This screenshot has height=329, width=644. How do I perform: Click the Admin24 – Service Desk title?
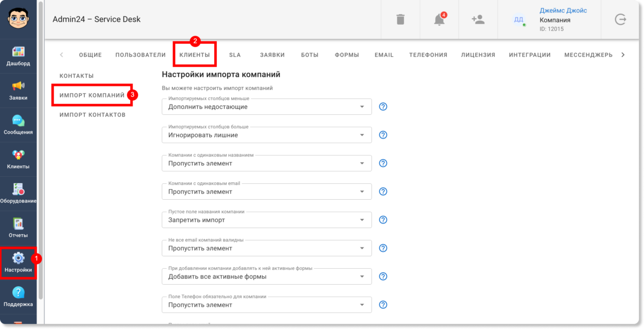click(96, 19)
